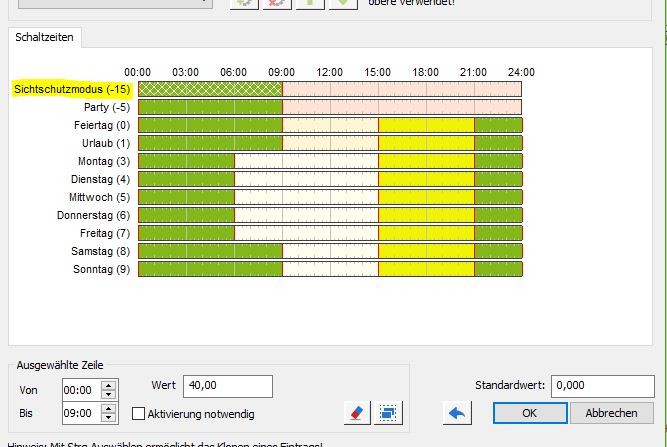Select the Freitag (7) row label
Screen dimensions: 667x447
(105, 233)
